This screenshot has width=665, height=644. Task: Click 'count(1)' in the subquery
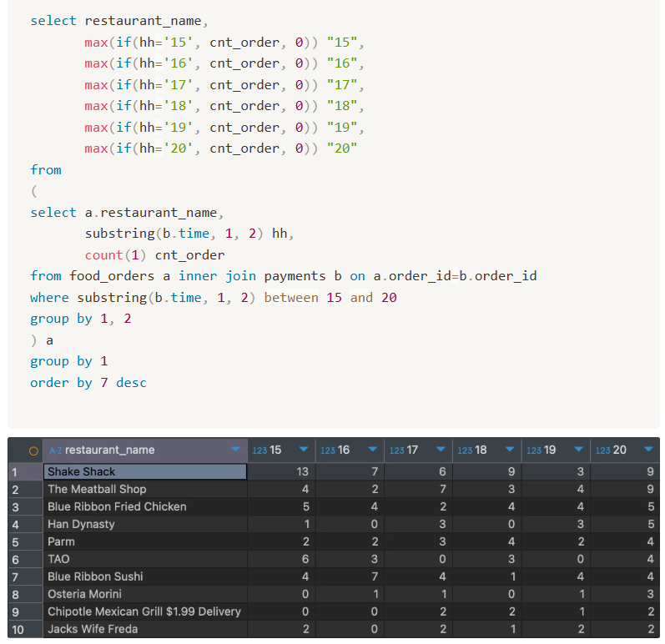pos(115,254)
